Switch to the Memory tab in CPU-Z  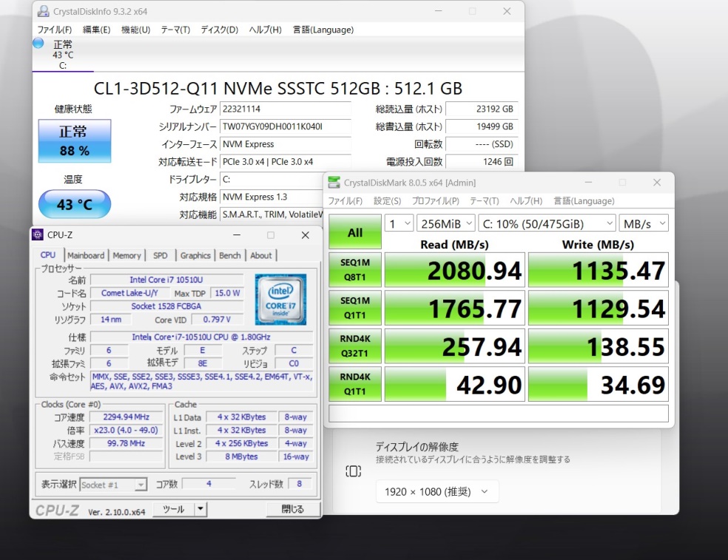(127, 255)
